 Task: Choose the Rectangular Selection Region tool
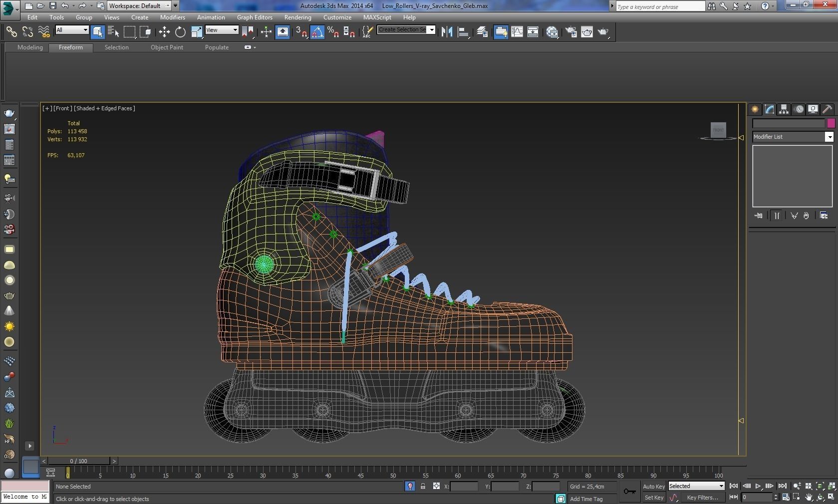click(129, 32)
